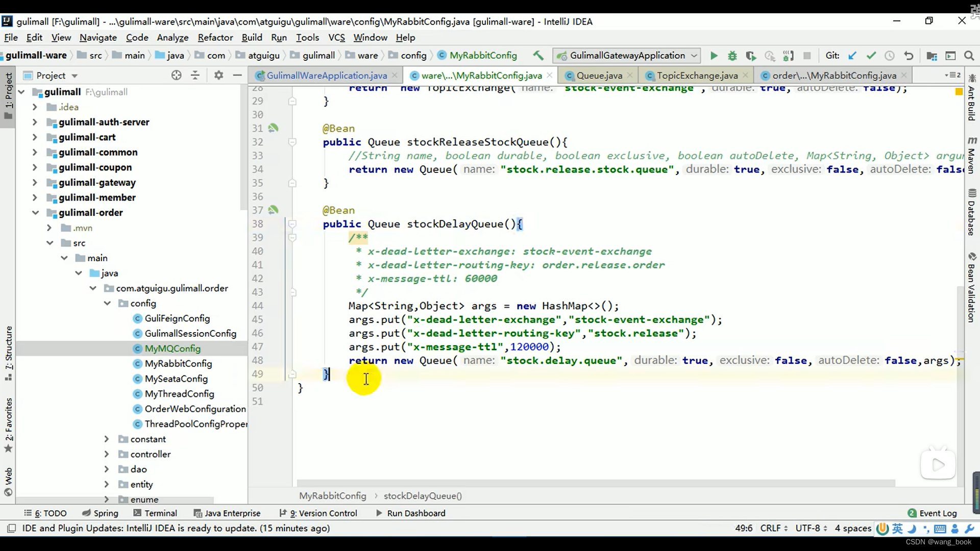The image size is (980, 551).
Task: Open the Database side panel
Action: (x=972, y=212)
